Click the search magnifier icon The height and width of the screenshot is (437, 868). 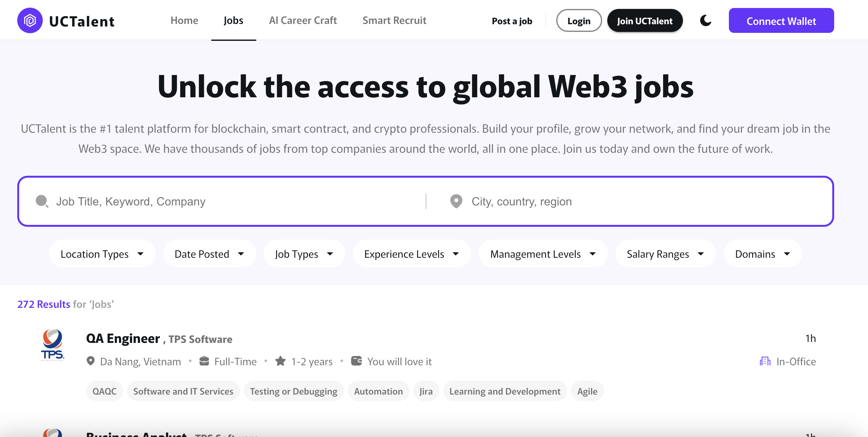[x=42, y=201]
